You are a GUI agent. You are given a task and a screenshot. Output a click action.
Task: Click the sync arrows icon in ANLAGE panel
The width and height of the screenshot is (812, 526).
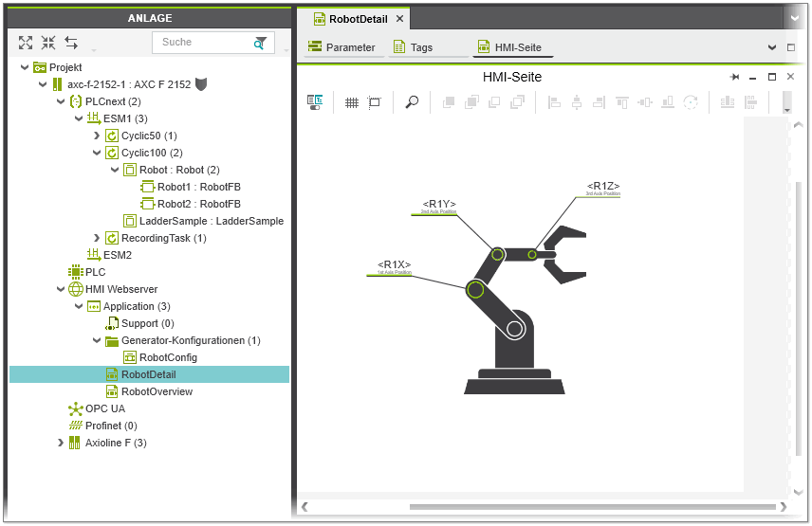[71, 43]
